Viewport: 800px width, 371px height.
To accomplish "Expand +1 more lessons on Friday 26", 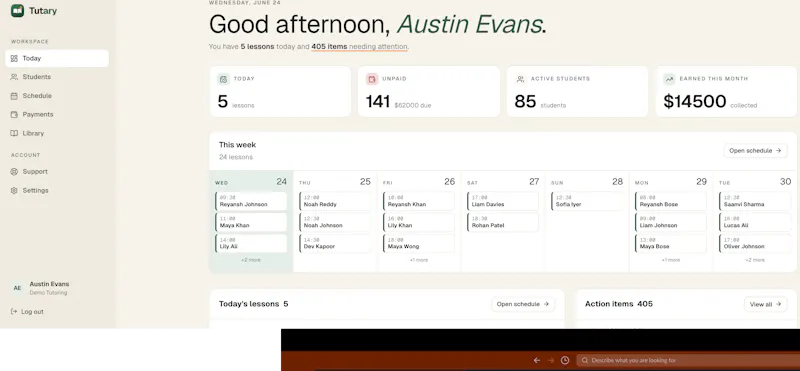I will coord(419,260).
